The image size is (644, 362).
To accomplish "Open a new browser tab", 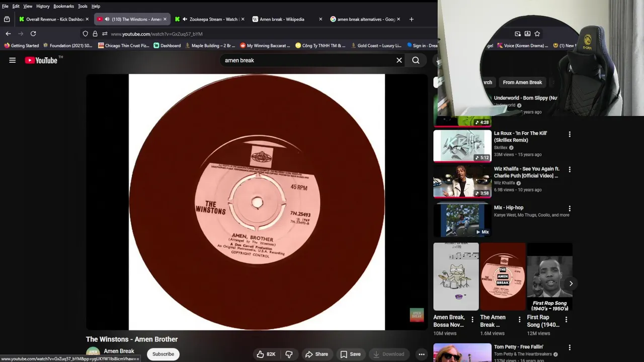I will [x=411, y=19].
